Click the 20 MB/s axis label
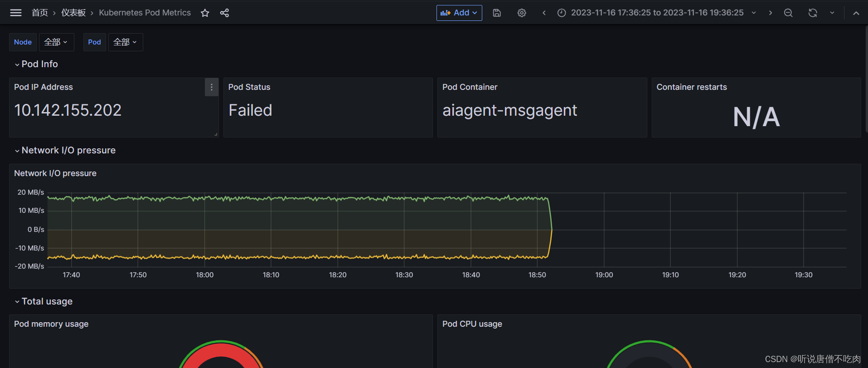 pyautogui.click(x=31, y=192)
